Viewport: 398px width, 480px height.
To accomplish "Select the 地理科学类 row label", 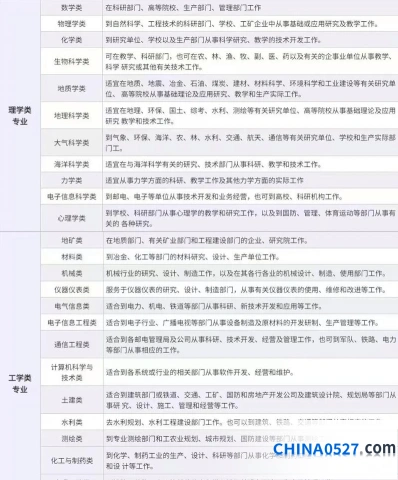I will (72, 116).
